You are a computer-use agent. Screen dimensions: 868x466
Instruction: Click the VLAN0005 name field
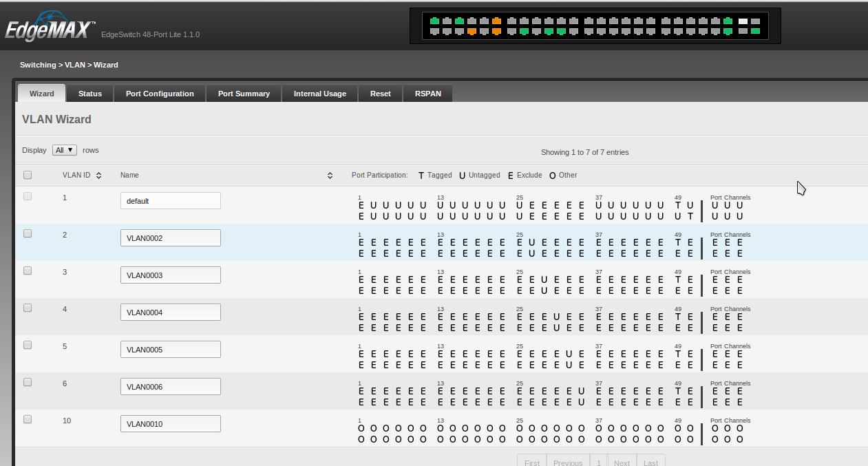(x=171, y=350)
